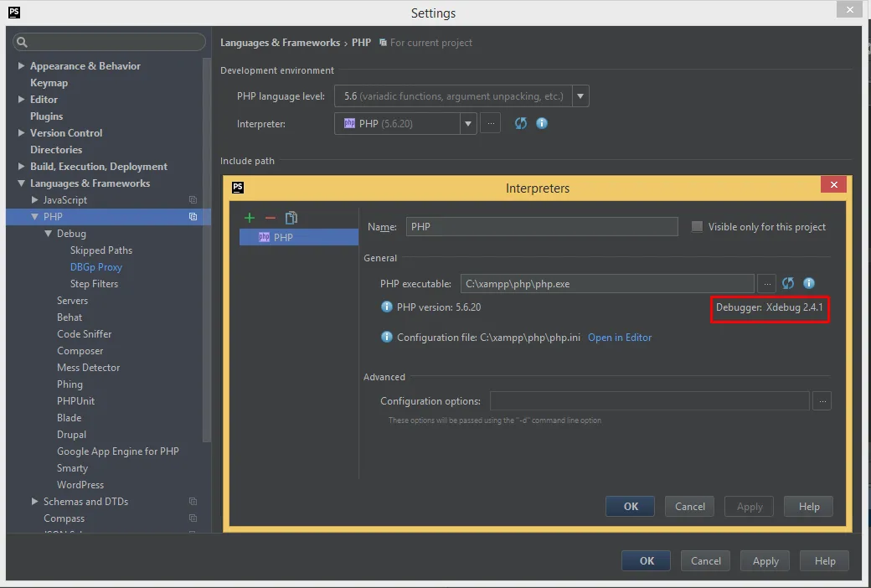Viewport: 871px width, 588px height.
Task: Click the project-level icon beside JavaScript row
Action: [x=193, y=200]
